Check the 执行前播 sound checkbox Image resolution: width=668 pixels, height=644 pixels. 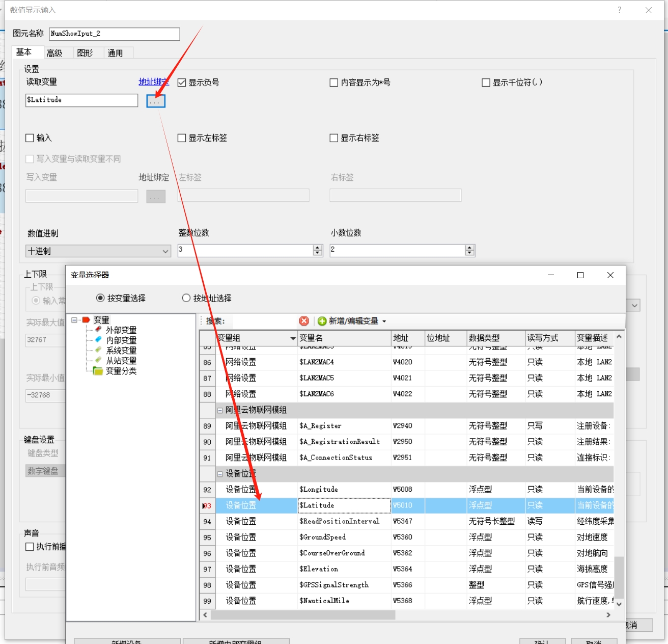[x=30, y=547]
